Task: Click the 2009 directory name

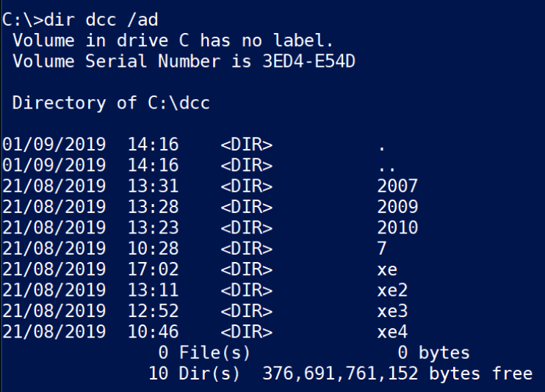Action: tap(397, 207)
